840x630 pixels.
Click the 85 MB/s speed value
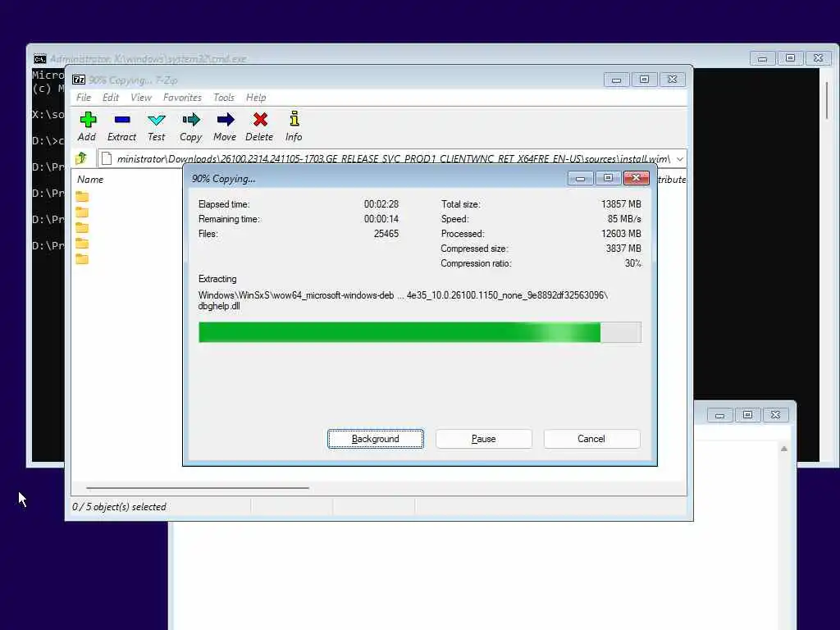tap(624, 218)
